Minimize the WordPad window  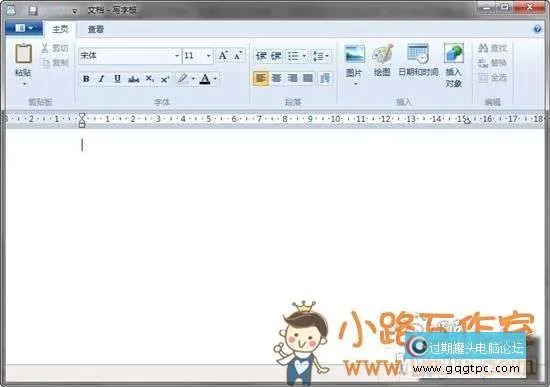pos(487,7)
